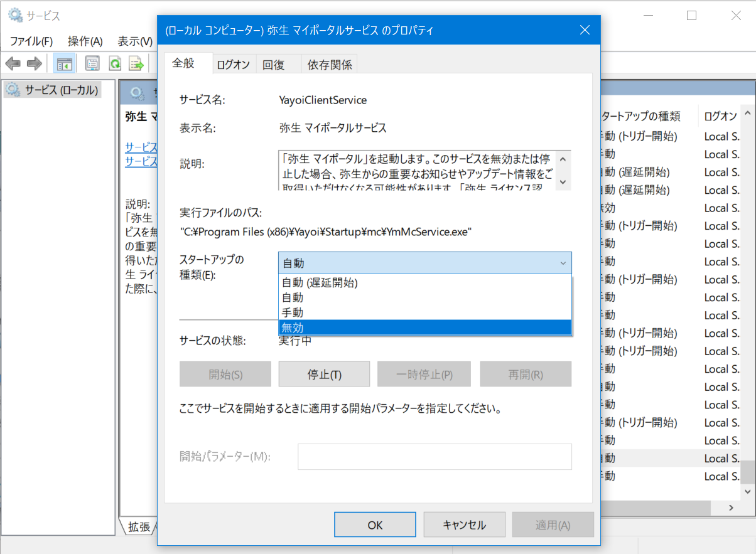
Task: Open the 操作(A) menu
Action: [85, 41]
